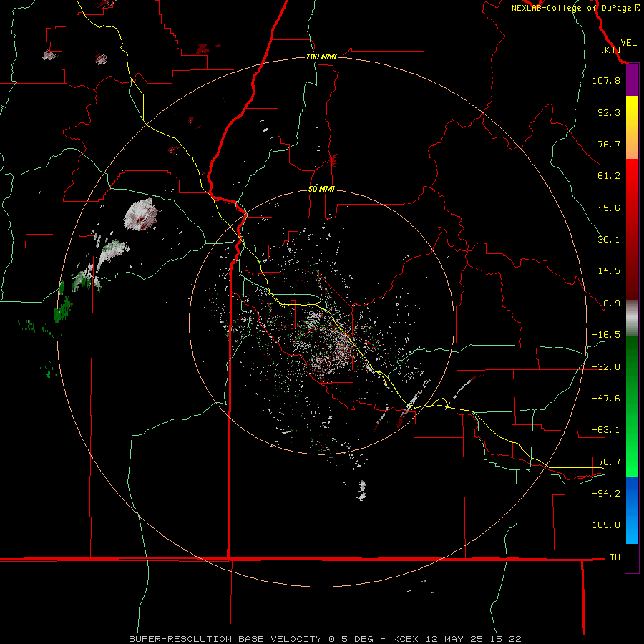Select the -63.1 value on the velocity scale

(606, 430)
